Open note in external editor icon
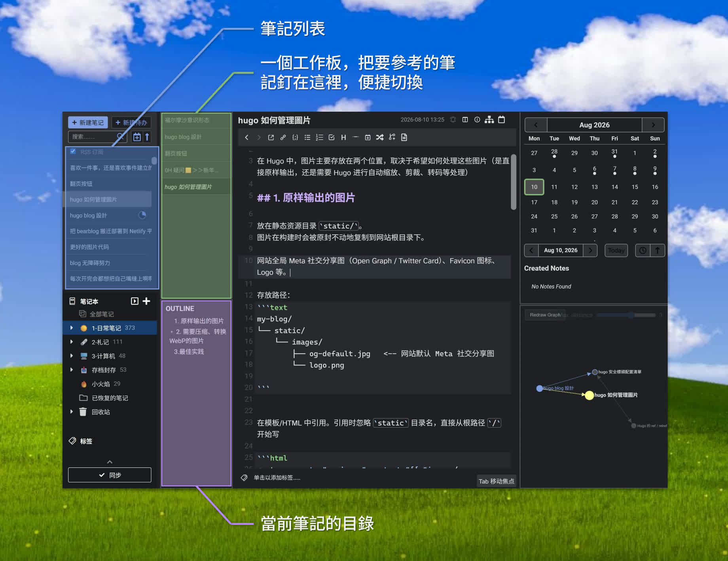This screenshot has width=728, height=561. click(271, 137)
